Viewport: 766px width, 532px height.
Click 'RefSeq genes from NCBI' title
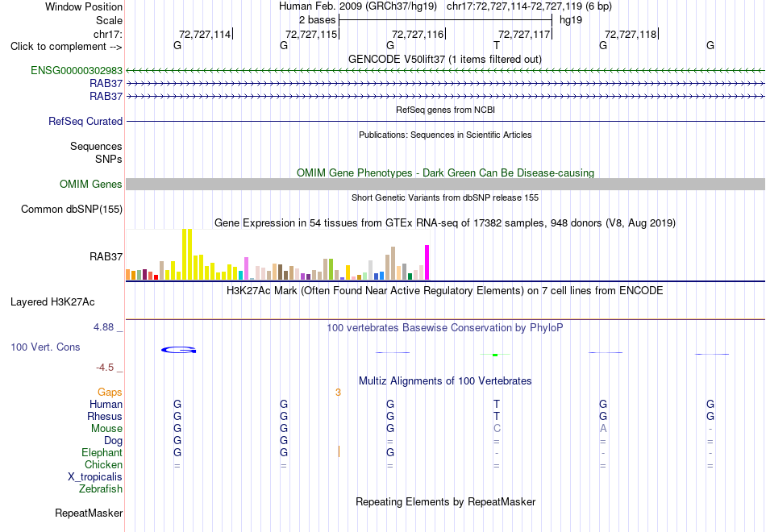[446, 110]
